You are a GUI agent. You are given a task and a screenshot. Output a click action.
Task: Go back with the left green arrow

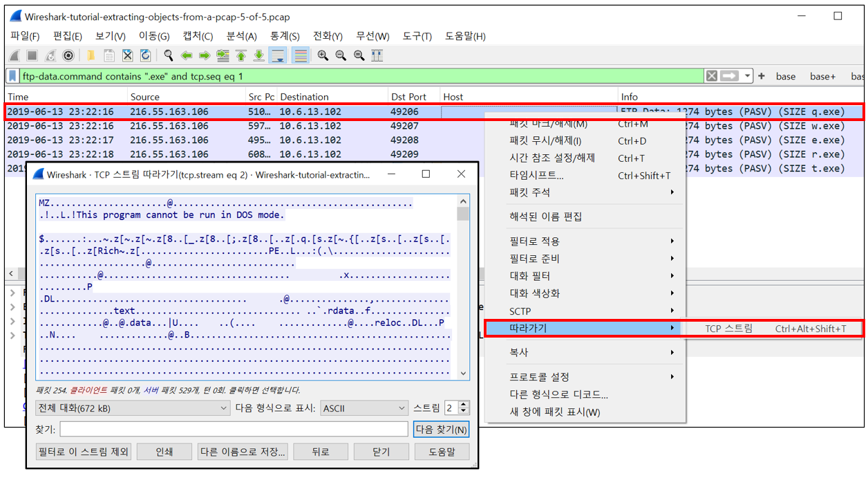tap(187, 55)
